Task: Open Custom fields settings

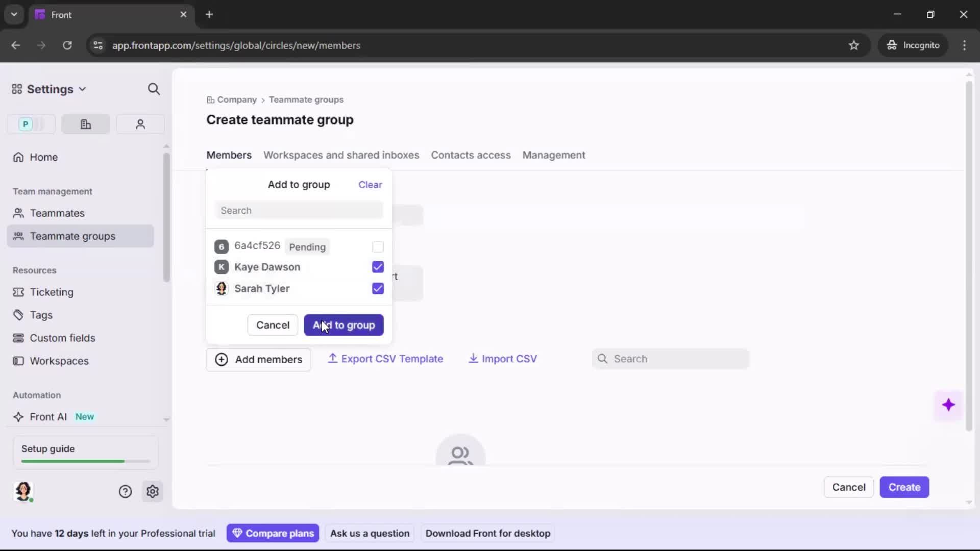Action: tap(62, 338)
